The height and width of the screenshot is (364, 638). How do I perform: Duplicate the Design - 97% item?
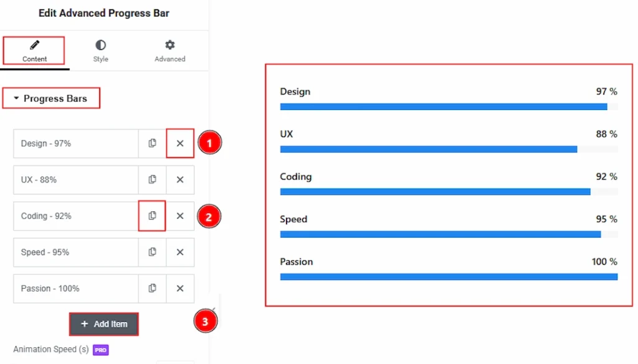(x=152, y=143)
